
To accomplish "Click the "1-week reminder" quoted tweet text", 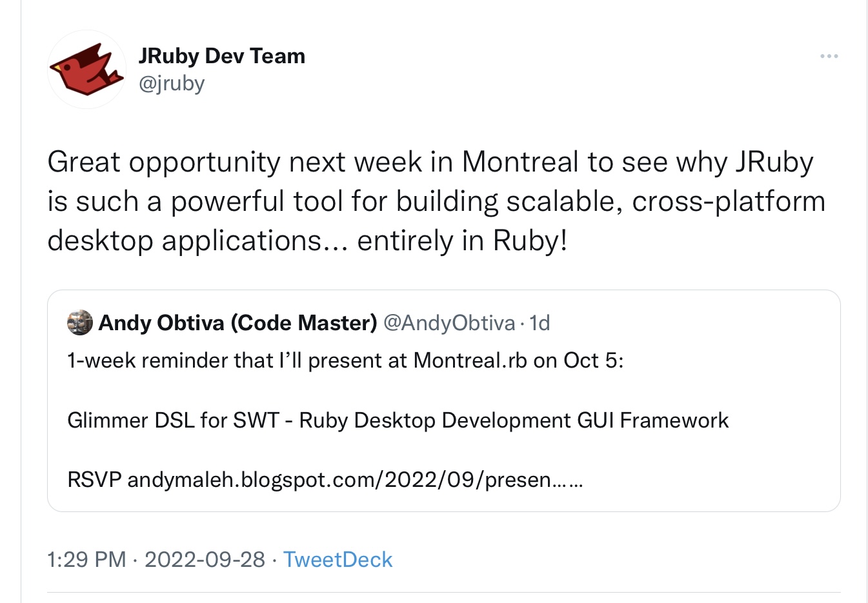I will click(x=170, y=361).
